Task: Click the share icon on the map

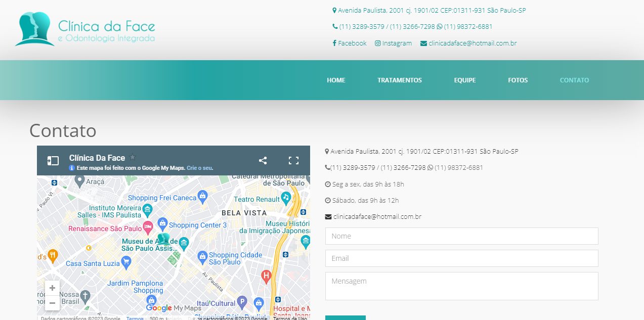Action: tap(263, 161)
